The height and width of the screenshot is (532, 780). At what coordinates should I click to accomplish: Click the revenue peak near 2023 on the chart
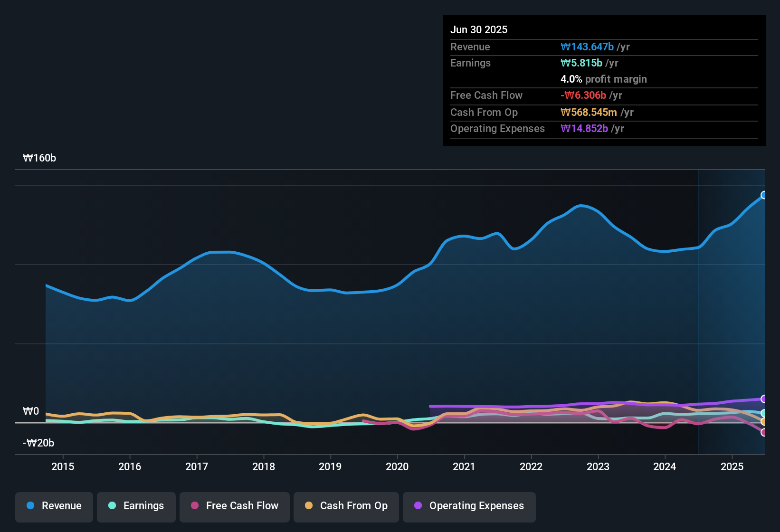tap(580, 206)
